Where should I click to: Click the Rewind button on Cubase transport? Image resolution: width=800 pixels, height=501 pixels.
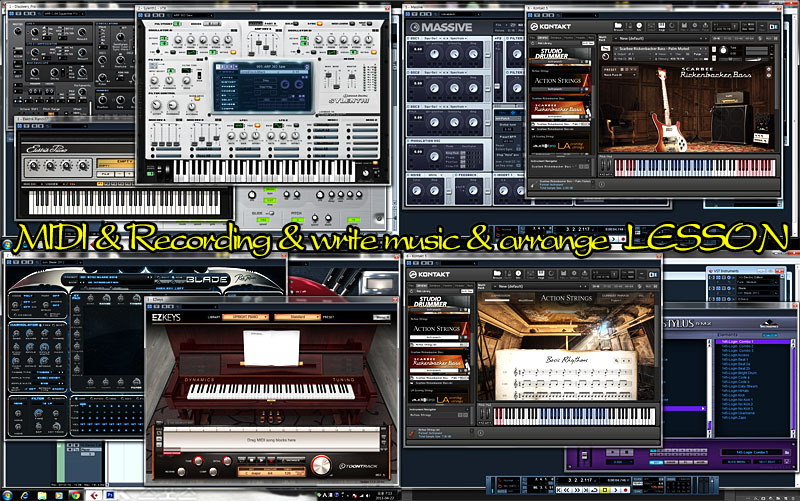click(567, 490)
